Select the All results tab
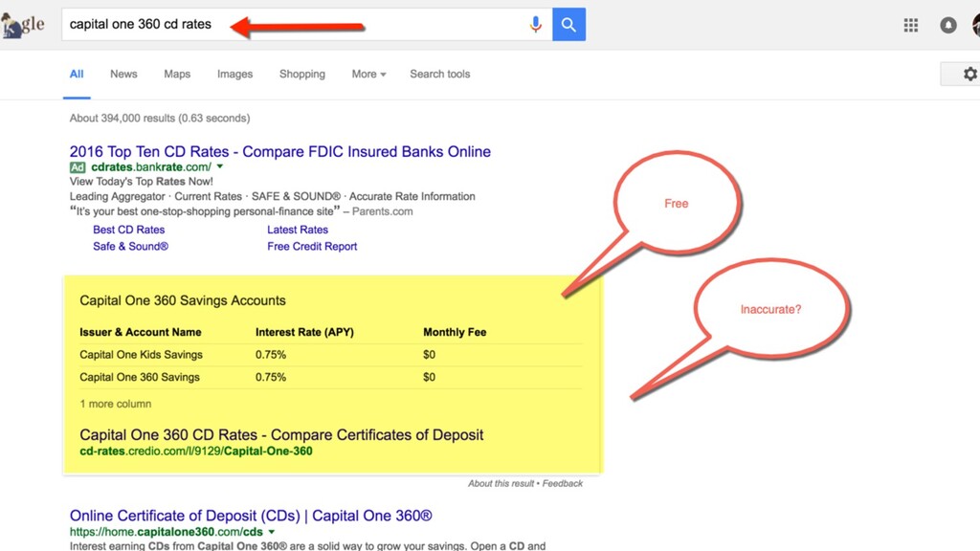980x551 pixels. (x=77, y=74)
